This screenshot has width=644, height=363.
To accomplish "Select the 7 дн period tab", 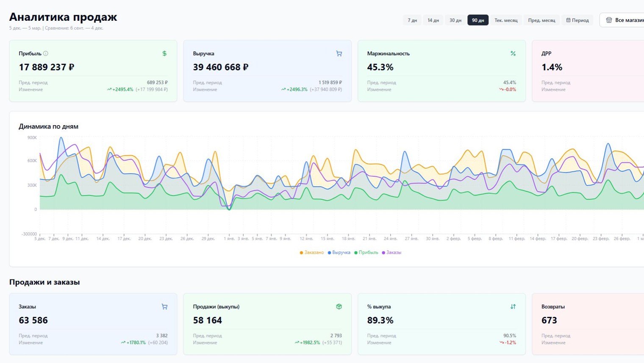I will [412, 20].
